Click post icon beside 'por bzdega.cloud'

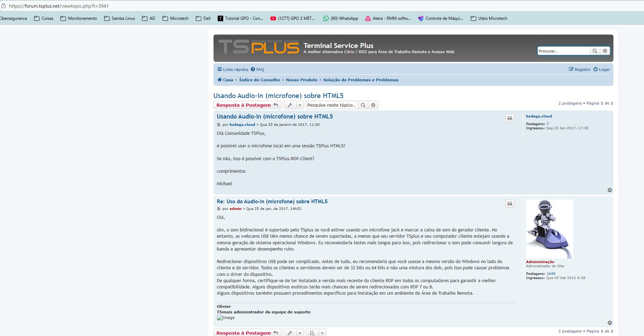tap(219, 125)
